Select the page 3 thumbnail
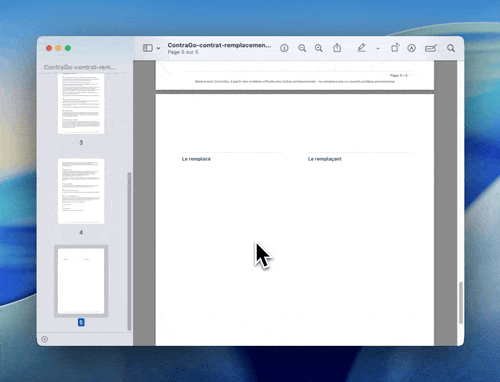This screenshot has height=382, width=500. (x=81, y=104)
